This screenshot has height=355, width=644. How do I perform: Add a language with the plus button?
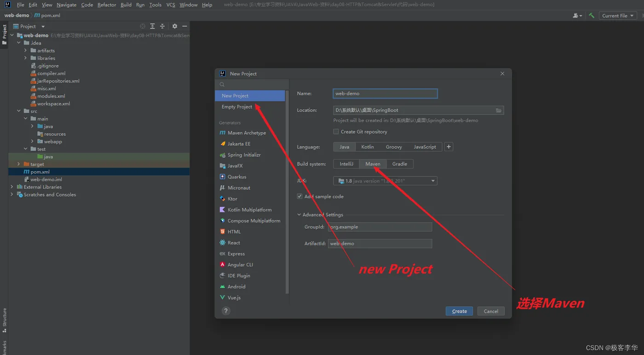coord(449,147)
